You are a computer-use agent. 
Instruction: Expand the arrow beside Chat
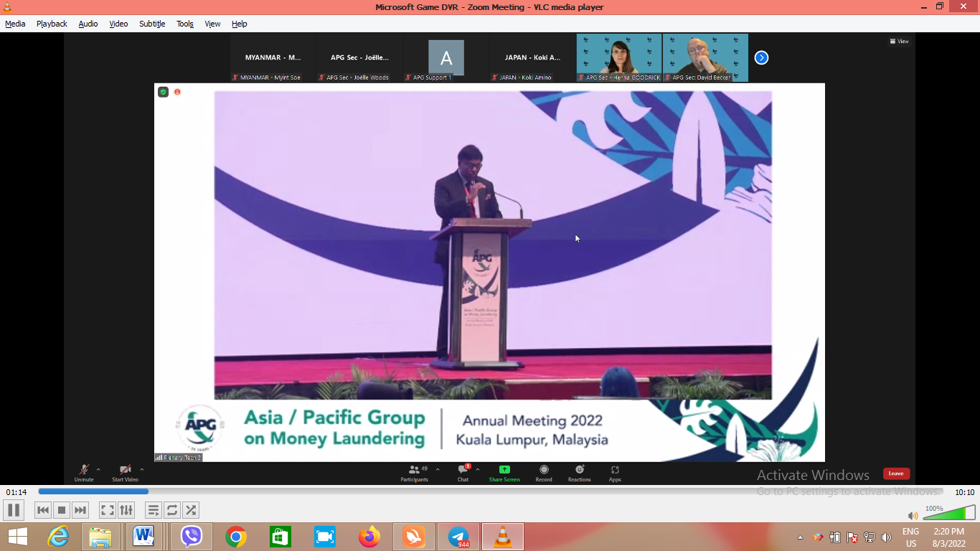[x=478, y=470]
